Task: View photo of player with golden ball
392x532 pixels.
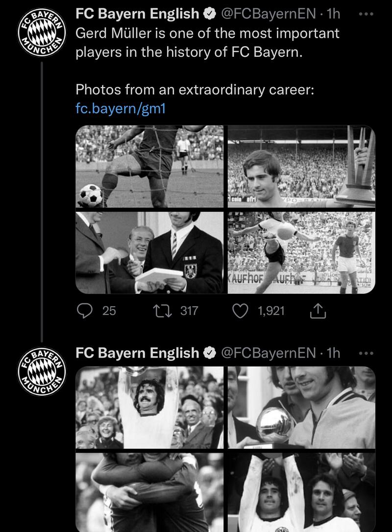Action: (x=301, y=408)
